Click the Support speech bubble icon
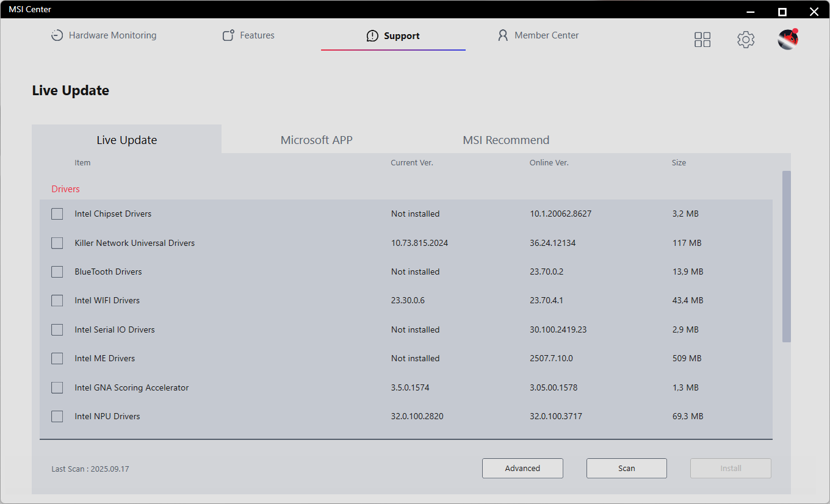The width and height of the screenshot is (830, 504). [x=372, y=36]
